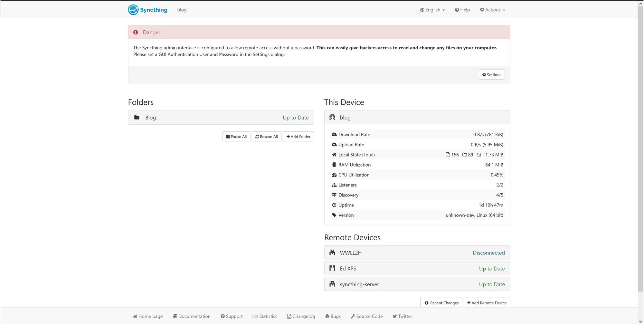Add a new folder

click(298, 137)
